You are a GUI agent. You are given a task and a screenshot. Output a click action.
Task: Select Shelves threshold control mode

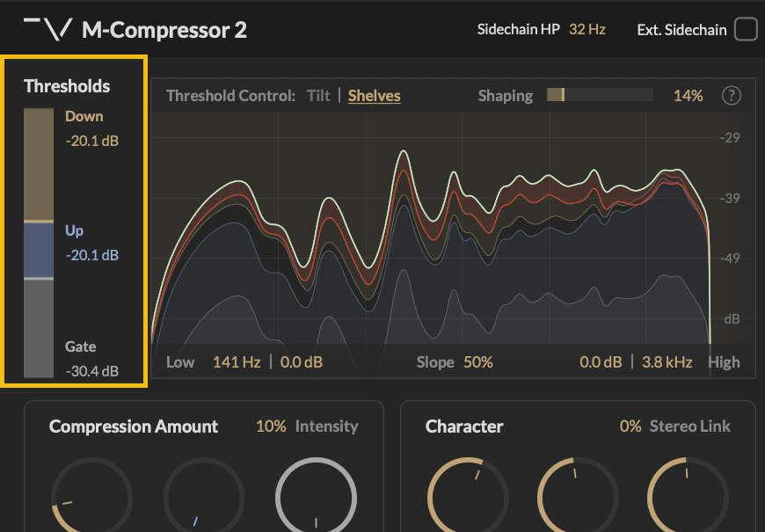(375, 96)
